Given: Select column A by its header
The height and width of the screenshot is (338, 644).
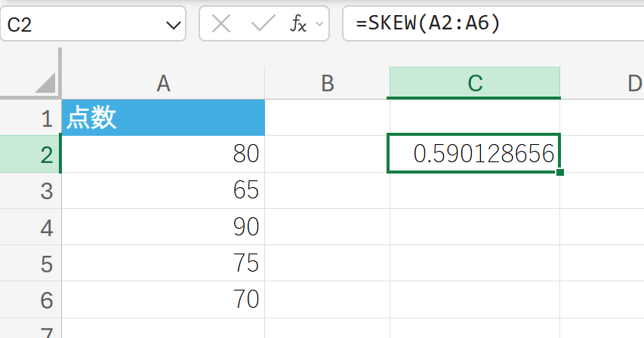Looking at the screenshot, I should [163, 83].
